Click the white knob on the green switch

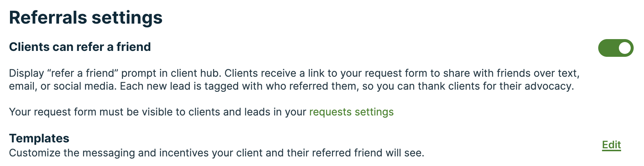point(624,48)
